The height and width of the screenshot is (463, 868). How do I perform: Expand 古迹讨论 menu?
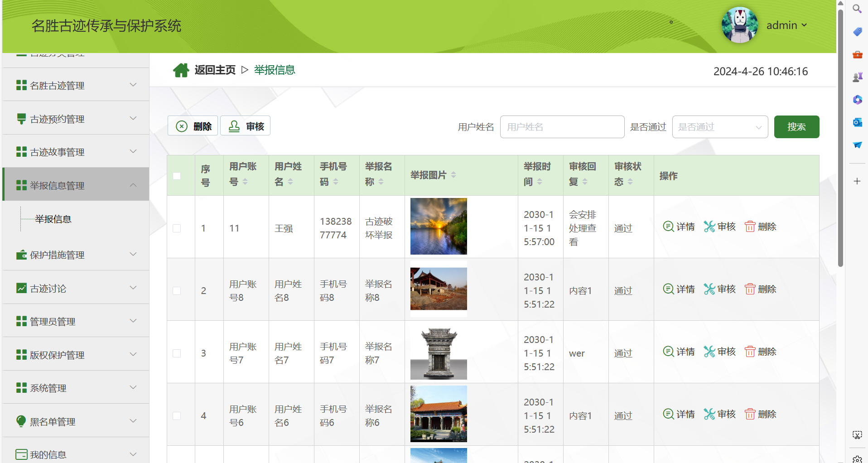click(76, 288)
